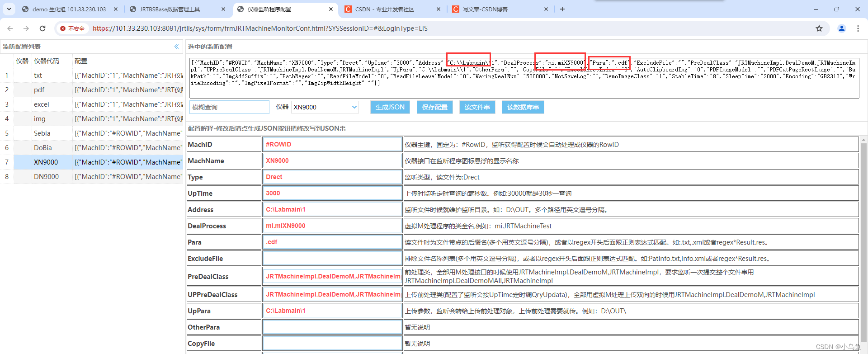This screenshot has height=354, width=868.
Task: Open the tab search dropdown arrow
Action: coord(9,9)
